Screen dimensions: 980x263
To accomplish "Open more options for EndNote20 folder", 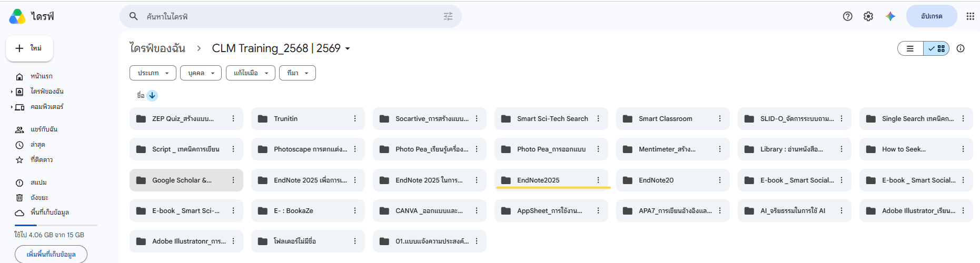I will 720,180.
